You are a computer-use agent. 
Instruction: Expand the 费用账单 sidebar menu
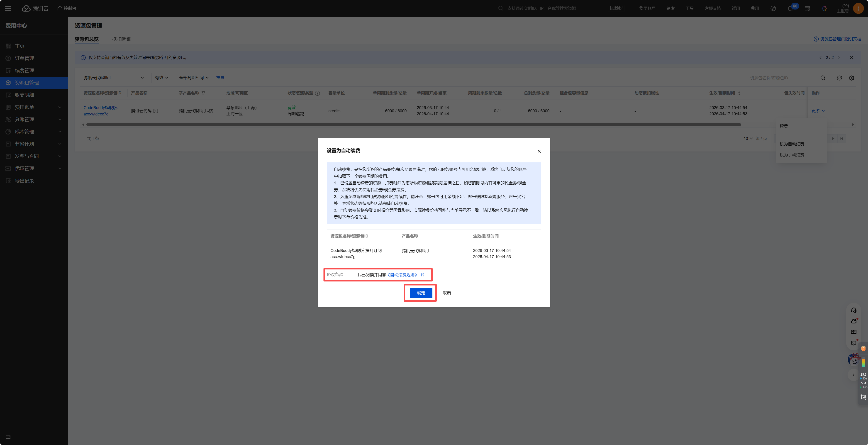pos(34,107)
